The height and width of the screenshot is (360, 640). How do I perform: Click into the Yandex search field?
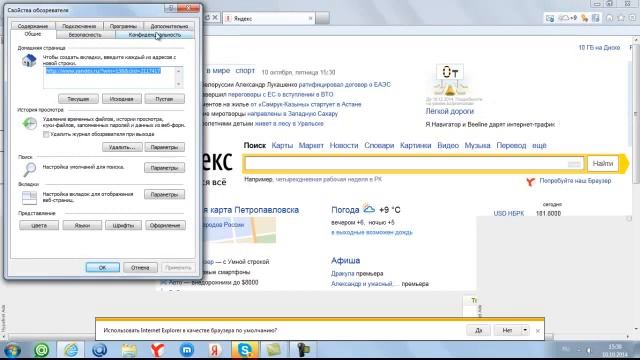pos(413,164)
